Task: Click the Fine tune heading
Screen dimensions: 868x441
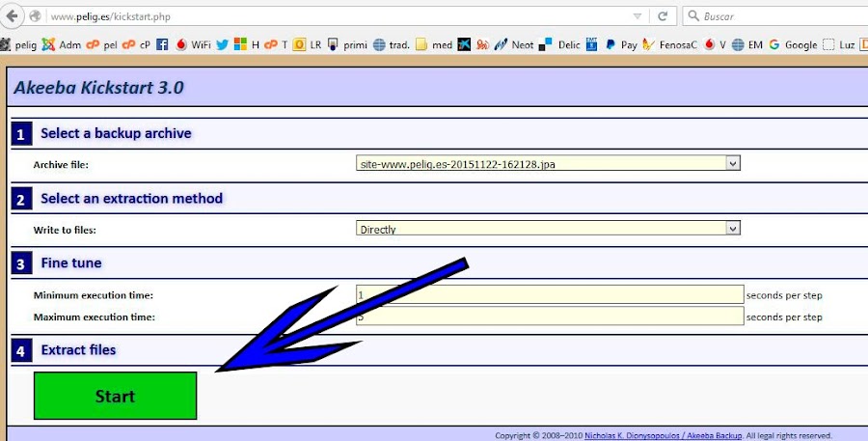Action: click(x=70, y=263)
